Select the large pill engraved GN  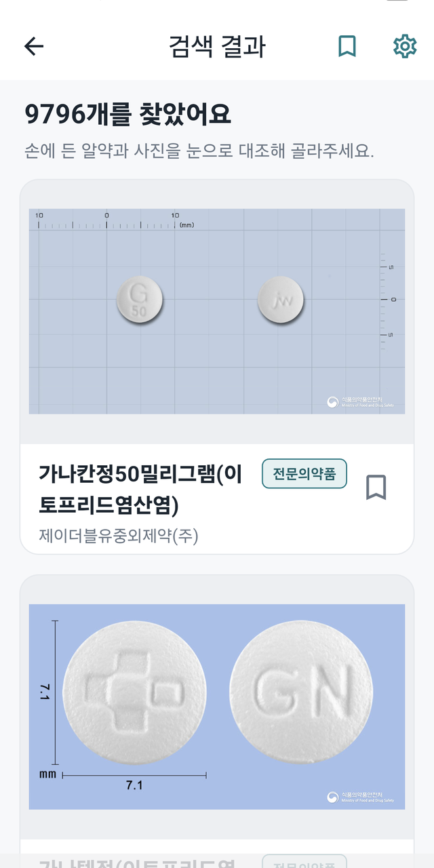pos(301,692)
